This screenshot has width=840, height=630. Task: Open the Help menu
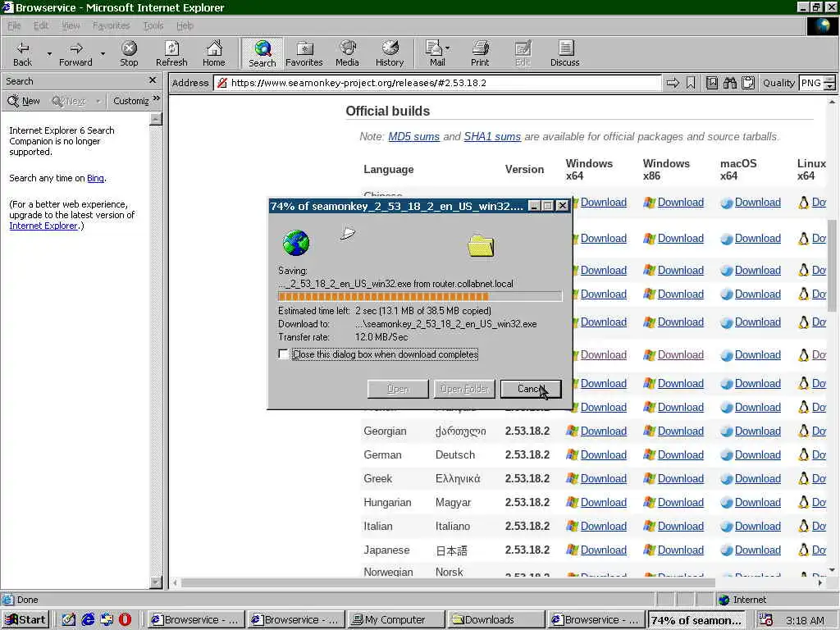point(185,25)
